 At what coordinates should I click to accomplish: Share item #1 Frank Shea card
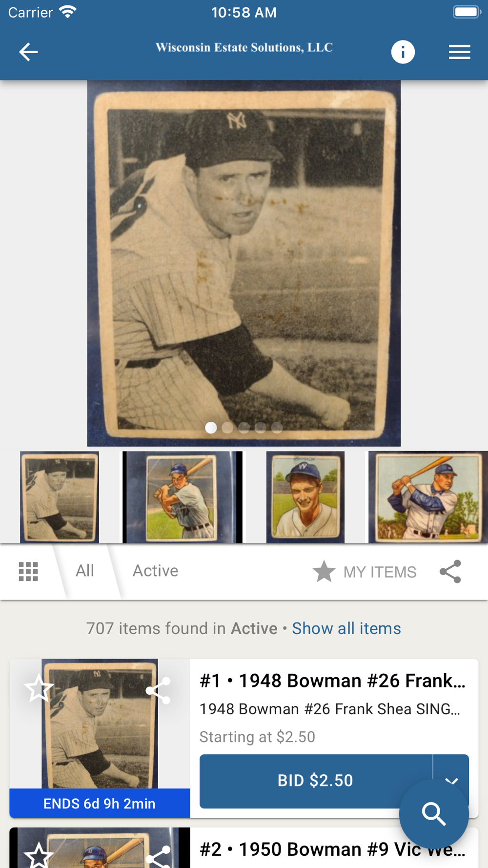[158, 690]
